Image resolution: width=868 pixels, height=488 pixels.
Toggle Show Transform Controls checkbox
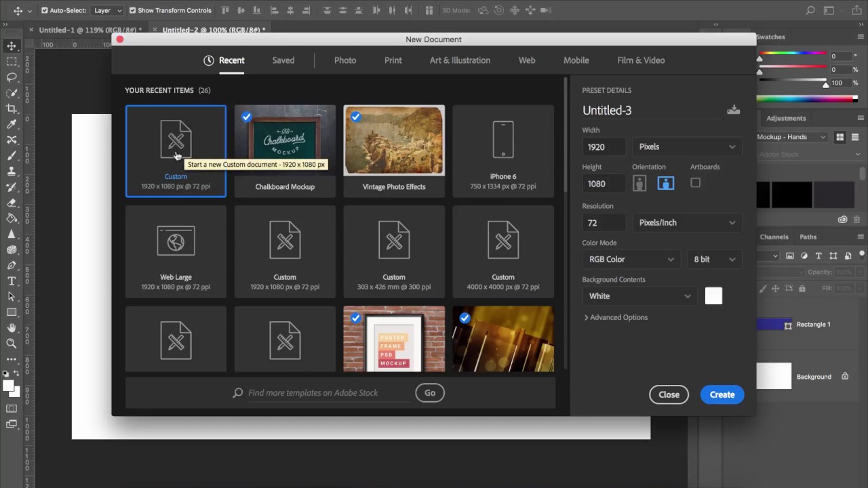click(132, 11)
